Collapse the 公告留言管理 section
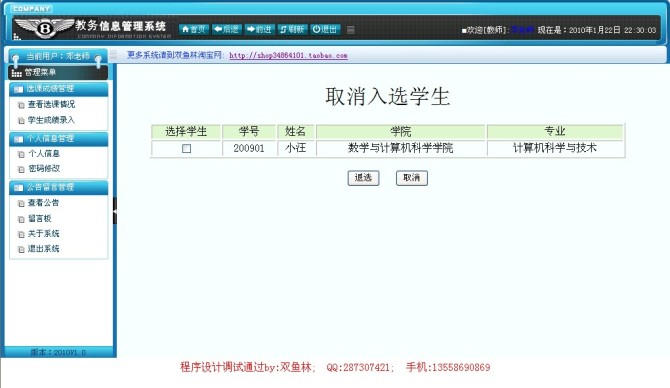Image resolution: width=670 pixels, height=388 pixels. point(59,188)
